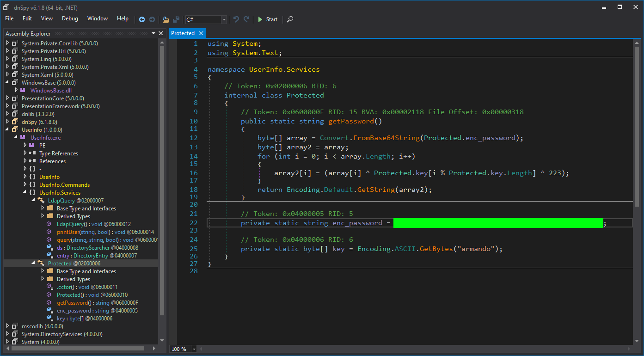
Task: Start debugging with the Start button
Action: pyautogui.click(x=268, y=19)
